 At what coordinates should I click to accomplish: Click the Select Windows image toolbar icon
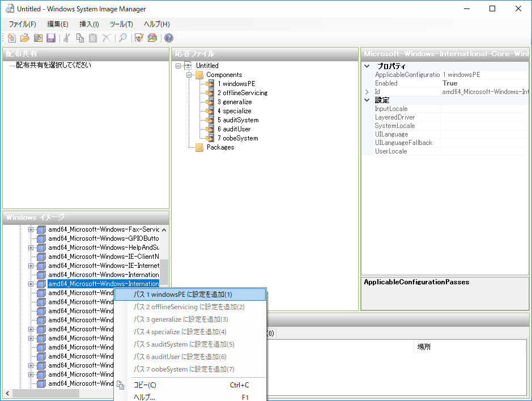click(38, 38)
